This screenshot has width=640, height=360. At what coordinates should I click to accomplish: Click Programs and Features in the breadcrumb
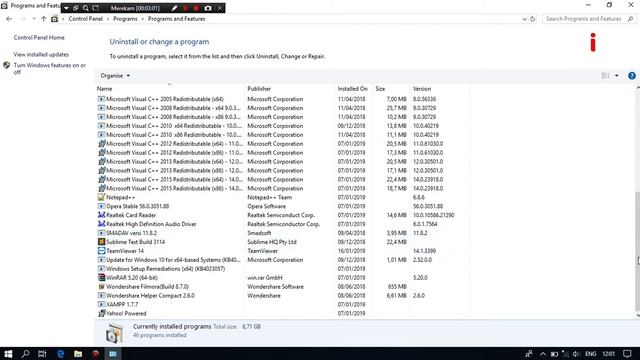176,19
